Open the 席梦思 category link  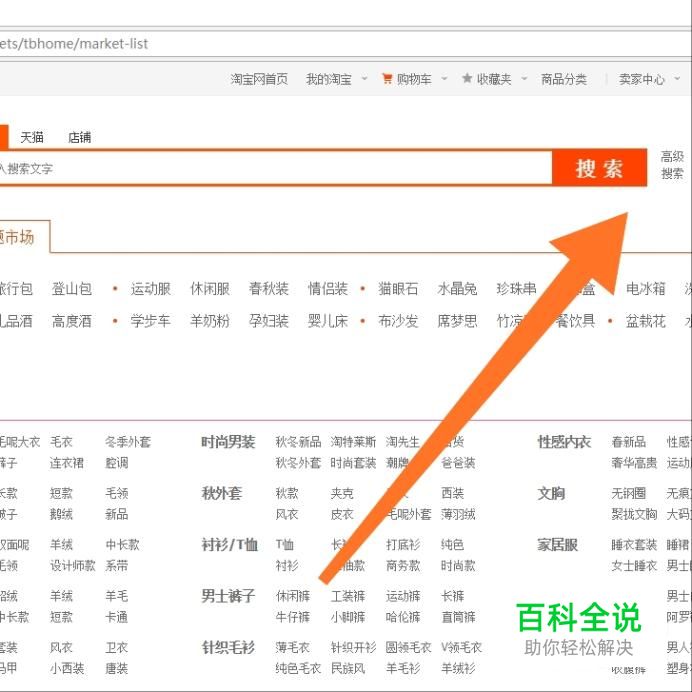click(x=457, y=321)
